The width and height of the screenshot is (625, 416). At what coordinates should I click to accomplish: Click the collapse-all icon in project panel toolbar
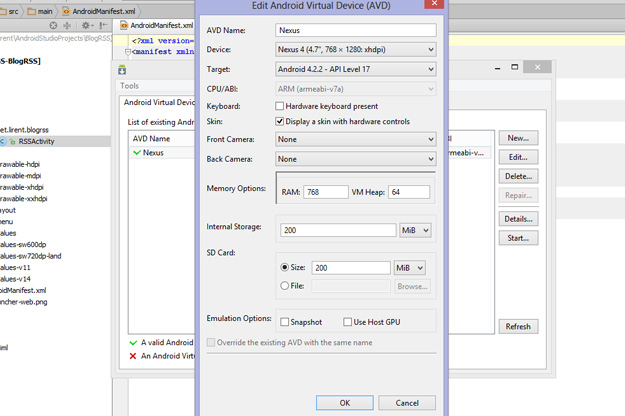(x=67, y=26)
